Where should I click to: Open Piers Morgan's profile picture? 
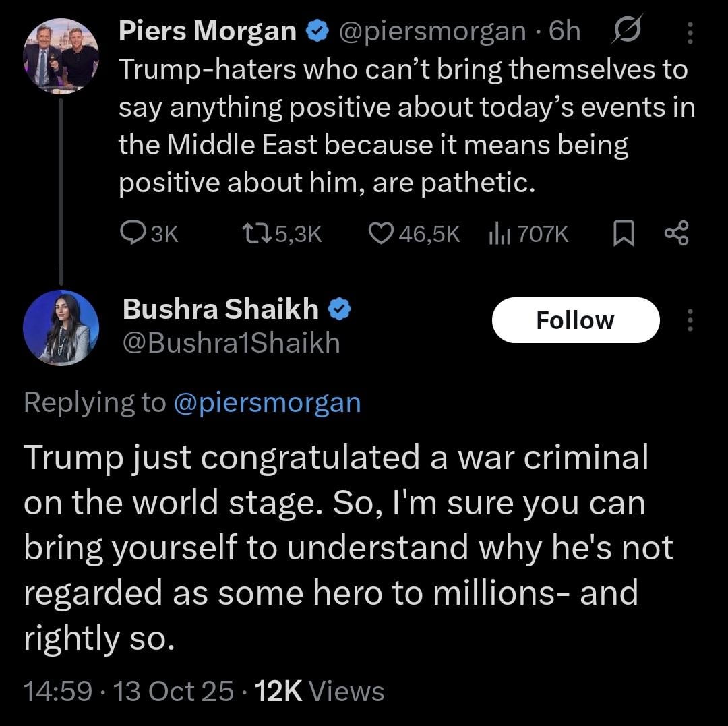(61, 56)
